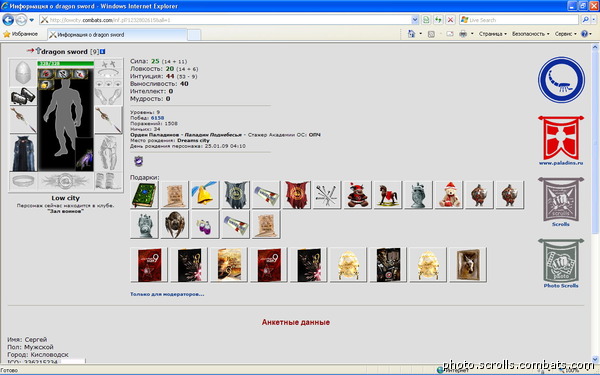Click the info icon next to dragon sword
This screenshot has width=600, height=375.
pyautogui.click(x=103, y=51)
